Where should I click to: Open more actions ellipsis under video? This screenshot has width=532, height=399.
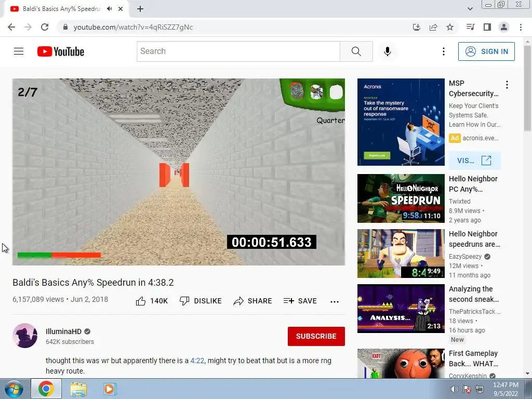pos(335,302)
